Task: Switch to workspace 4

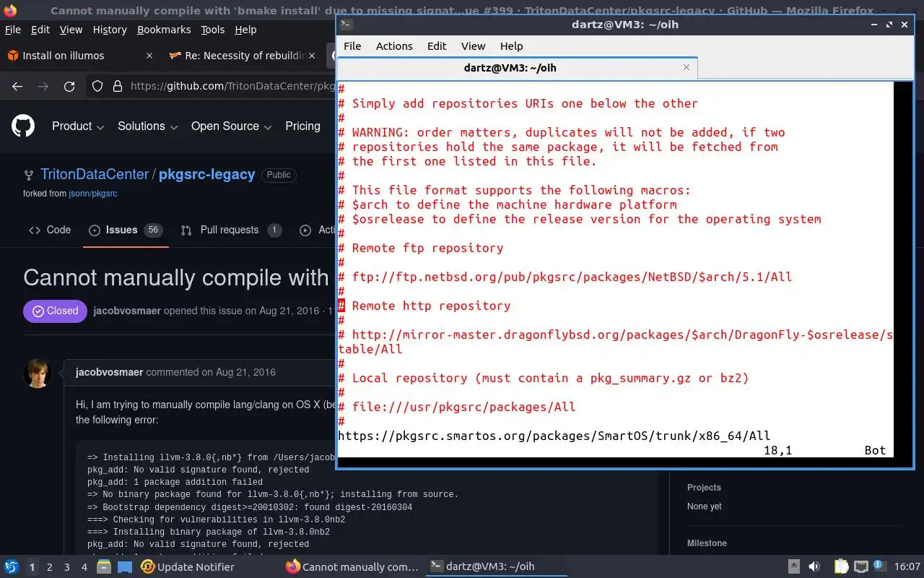Action: tap(84, 567)
